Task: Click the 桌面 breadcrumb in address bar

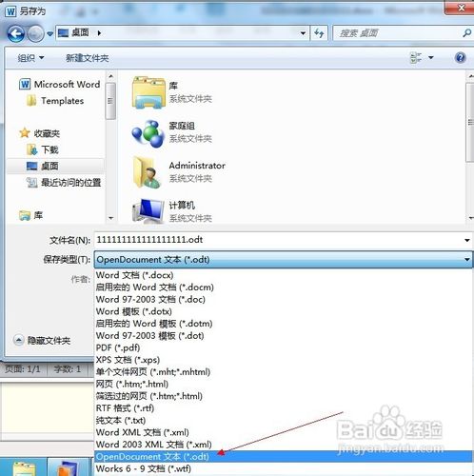Action: tap(80, 32)
